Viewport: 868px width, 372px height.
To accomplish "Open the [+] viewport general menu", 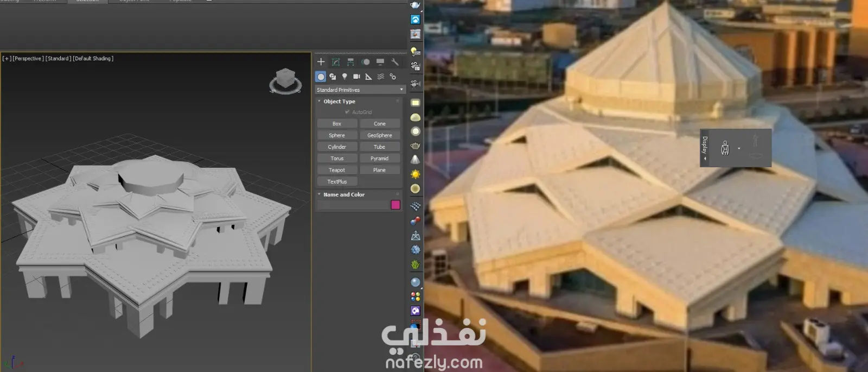I will [7, 59].
